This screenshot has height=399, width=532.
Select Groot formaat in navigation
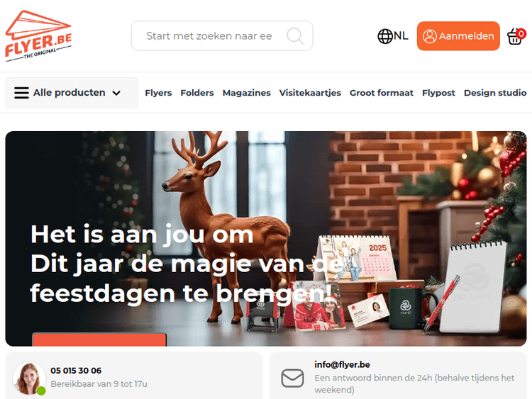coord(382,93)
